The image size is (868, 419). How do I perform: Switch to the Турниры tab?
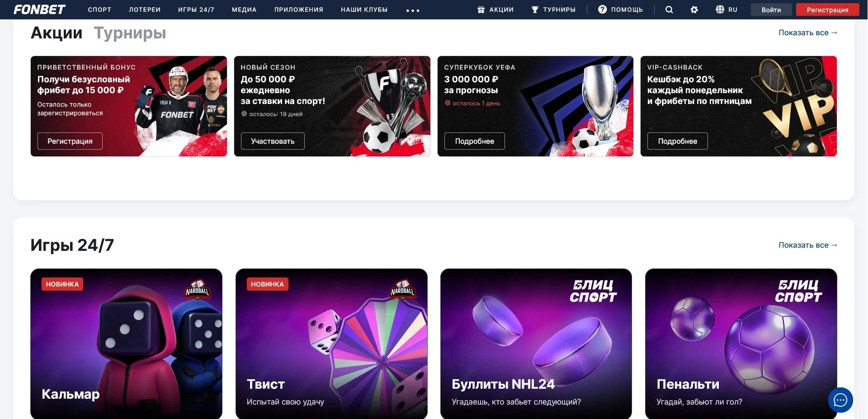coord(130,33)
